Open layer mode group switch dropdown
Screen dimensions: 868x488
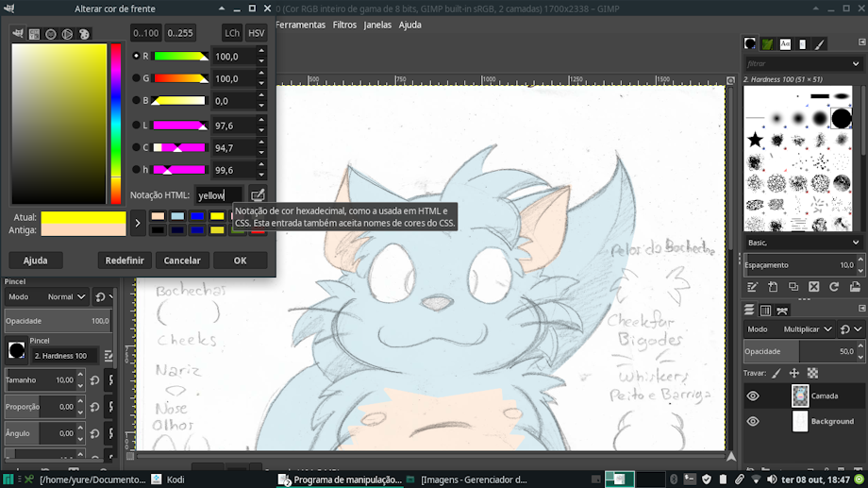[849, 329]
